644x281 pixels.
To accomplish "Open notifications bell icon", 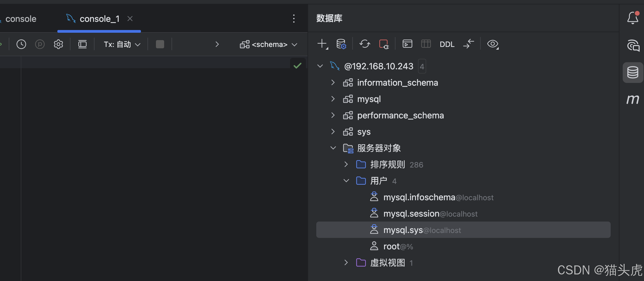I will tap(633, 18).
